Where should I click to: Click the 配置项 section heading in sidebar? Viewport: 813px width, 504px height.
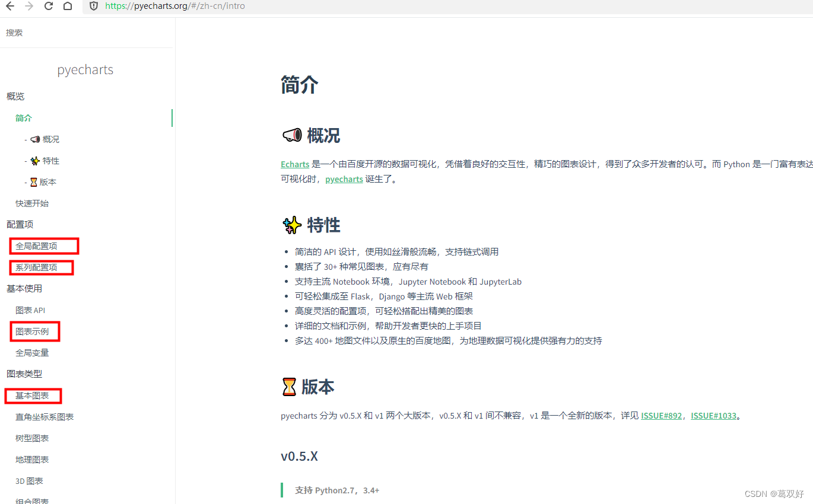point(20,225)
